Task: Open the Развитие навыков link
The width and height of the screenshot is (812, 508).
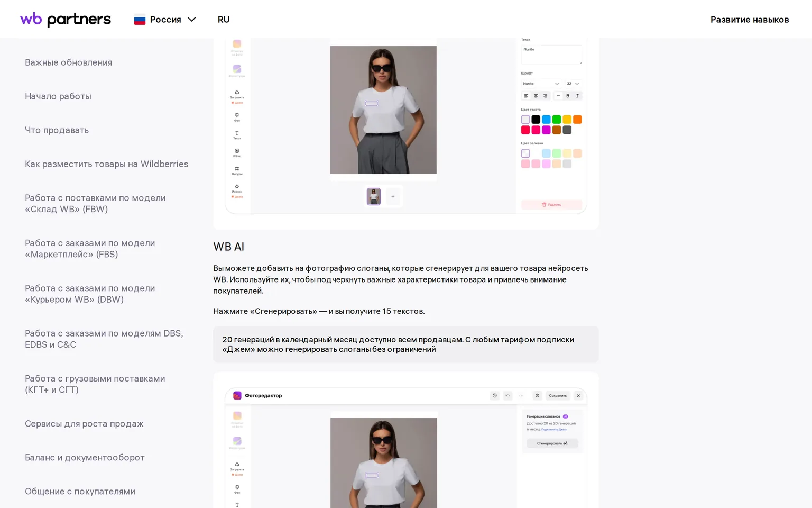Action: pos(750,20)
